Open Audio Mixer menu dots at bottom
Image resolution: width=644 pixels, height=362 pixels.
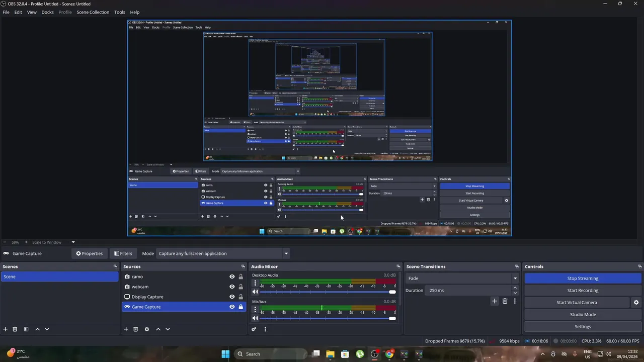click(265, 329)
